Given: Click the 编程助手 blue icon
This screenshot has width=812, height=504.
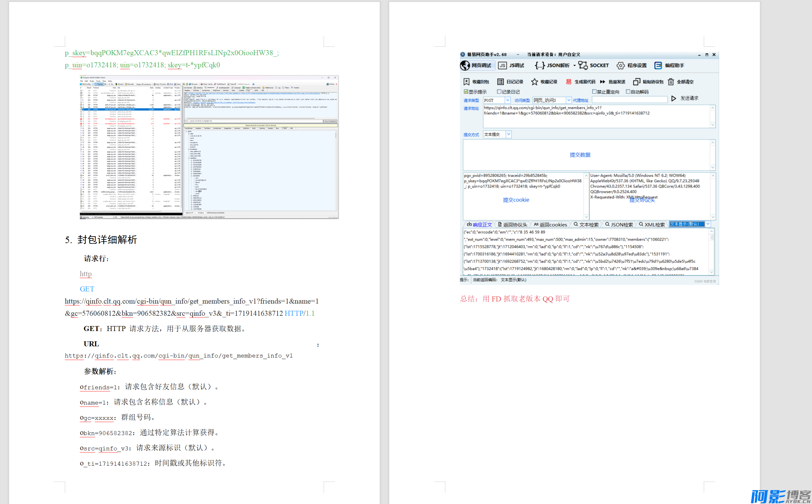Looking at the screenshot, I should (658, 65).
